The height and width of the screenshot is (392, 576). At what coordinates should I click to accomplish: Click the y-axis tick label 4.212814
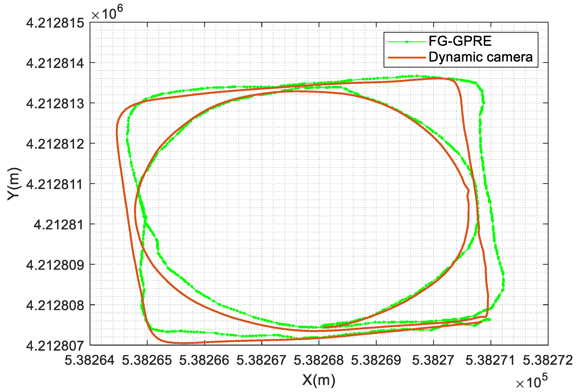[x=55, y=63]
